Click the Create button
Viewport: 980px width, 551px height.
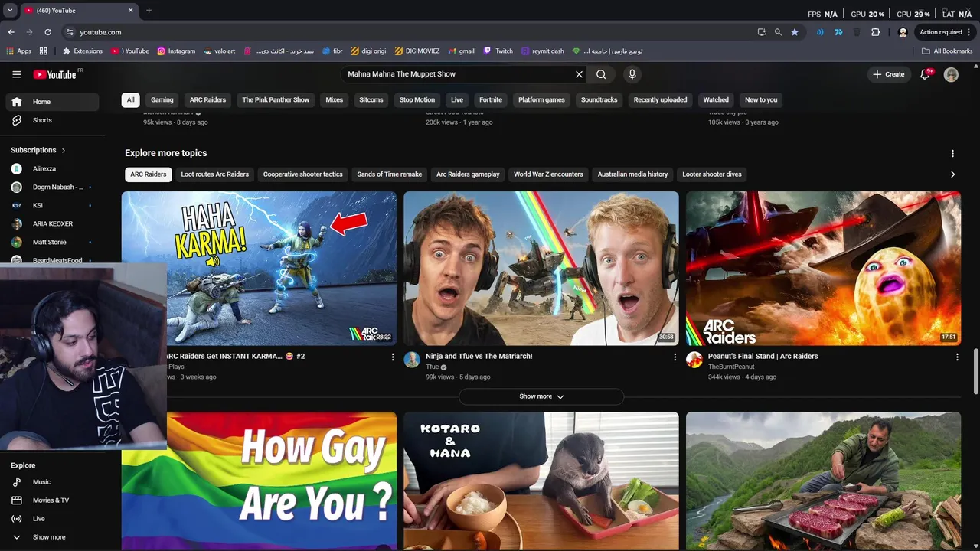coord(889,74)
